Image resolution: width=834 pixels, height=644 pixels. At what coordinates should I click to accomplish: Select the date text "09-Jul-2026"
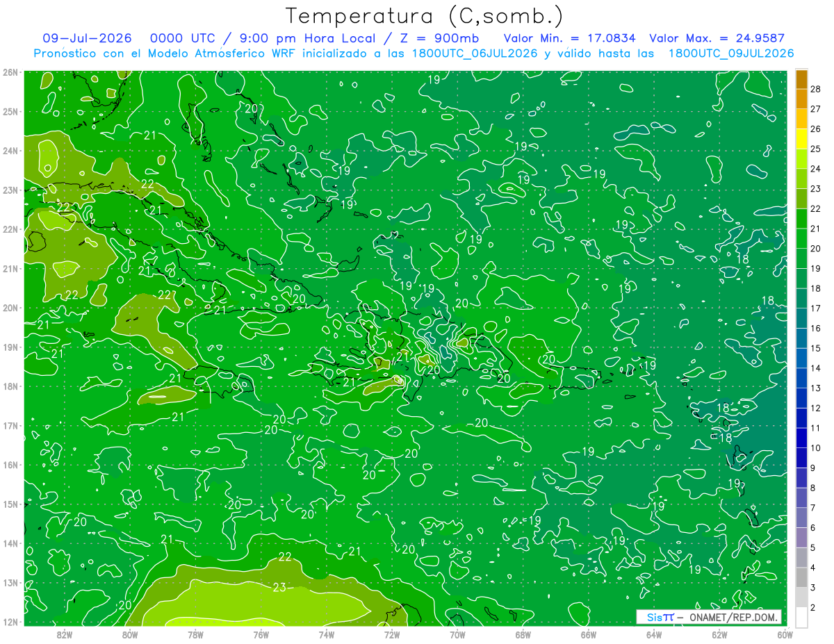(88, 38)
